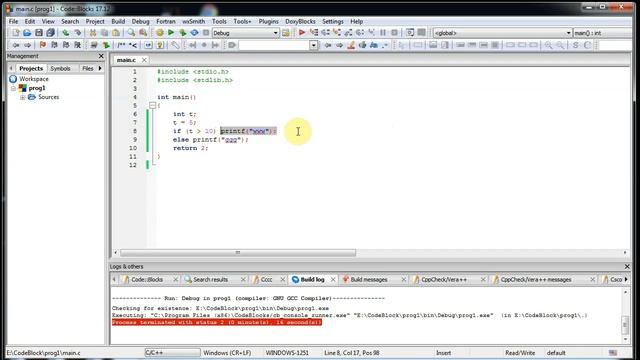Collapse the prog1 project tree node
This screenshot has height=360, width=640.
[x=13, y=88]
